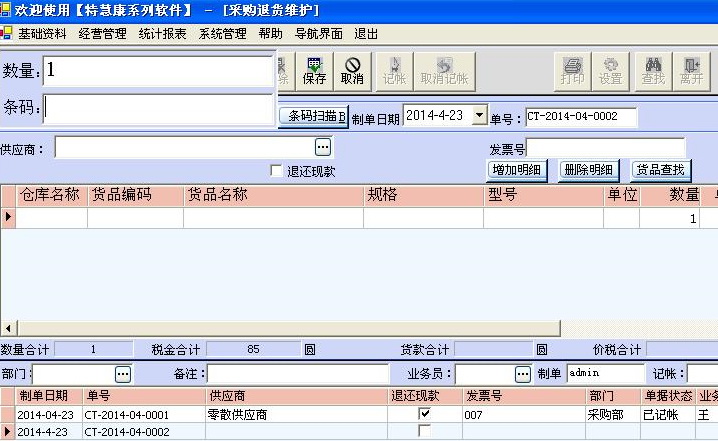Click the 业务员 salesperson input field
The width and height of the screenshot is (718, 441).
pos(485,374)
